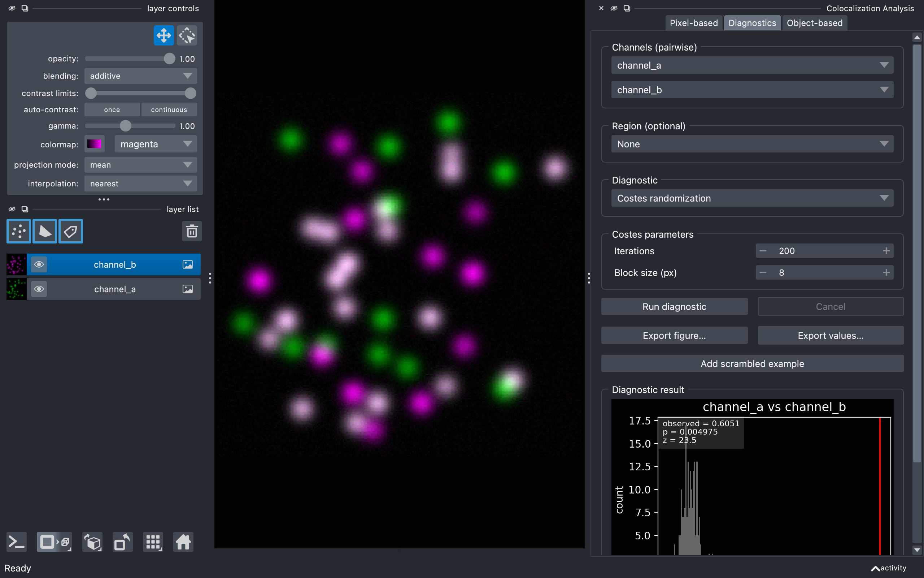Float the Colocalization Analysis panel
This screenshot has width=924, height=578.
[x=627, y=8]
